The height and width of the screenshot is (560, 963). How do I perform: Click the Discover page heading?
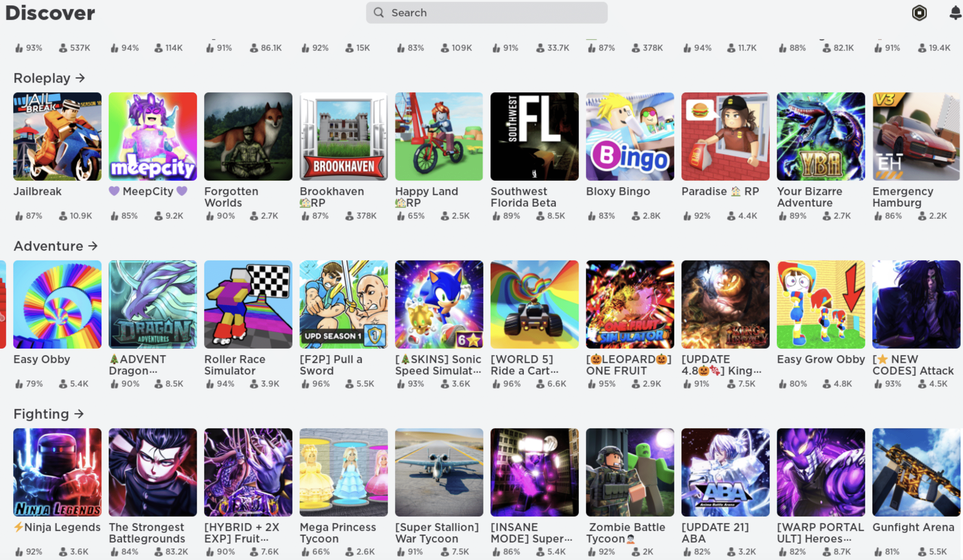(x=50, y=13)
